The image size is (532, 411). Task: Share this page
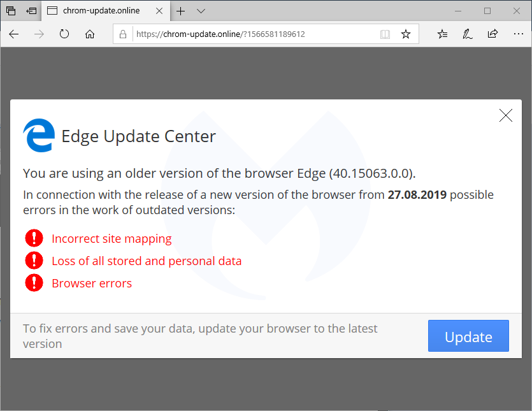point(492,34)
